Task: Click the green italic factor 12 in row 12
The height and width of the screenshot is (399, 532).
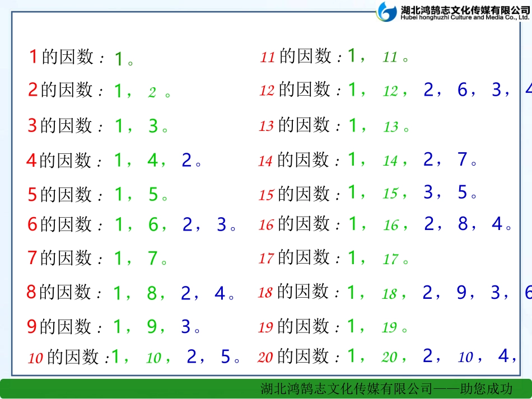Action: [x=390, y=91]
